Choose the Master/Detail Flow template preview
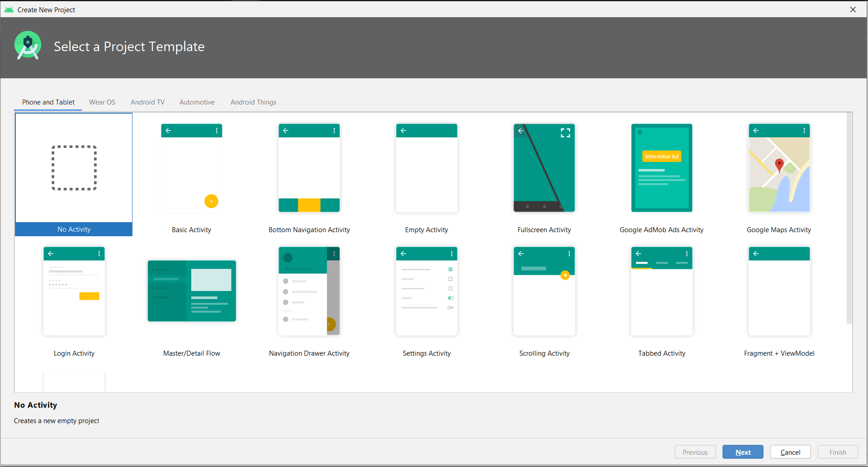 192,291
